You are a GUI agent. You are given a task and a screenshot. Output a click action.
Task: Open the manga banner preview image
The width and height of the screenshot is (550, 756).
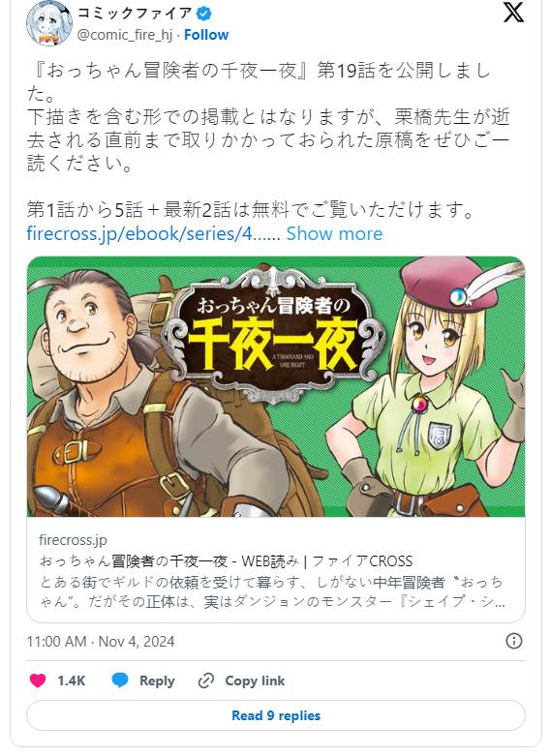tap(276, 386)
